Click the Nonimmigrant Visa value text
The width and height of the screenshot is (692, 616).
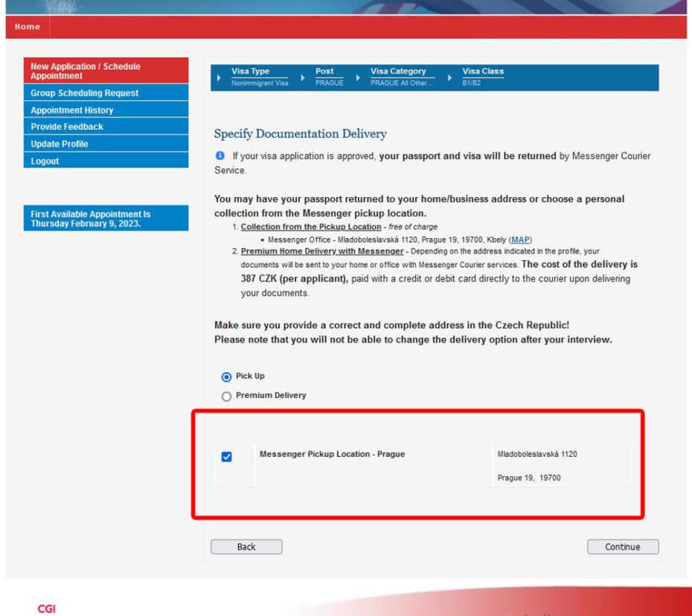point(260,83)
